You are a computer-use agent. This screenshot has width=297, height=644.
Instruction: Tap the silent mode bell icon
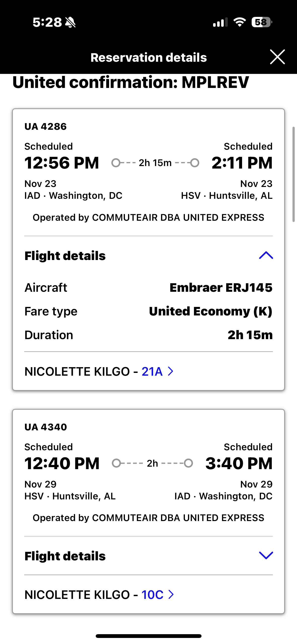70,22
